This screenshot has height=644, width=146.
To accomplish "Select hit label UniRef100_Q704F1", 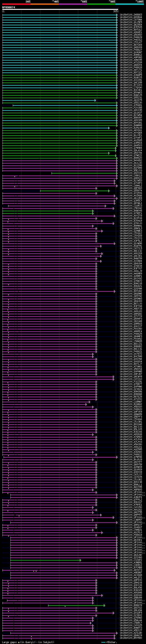I will click(x=131, y=138).
